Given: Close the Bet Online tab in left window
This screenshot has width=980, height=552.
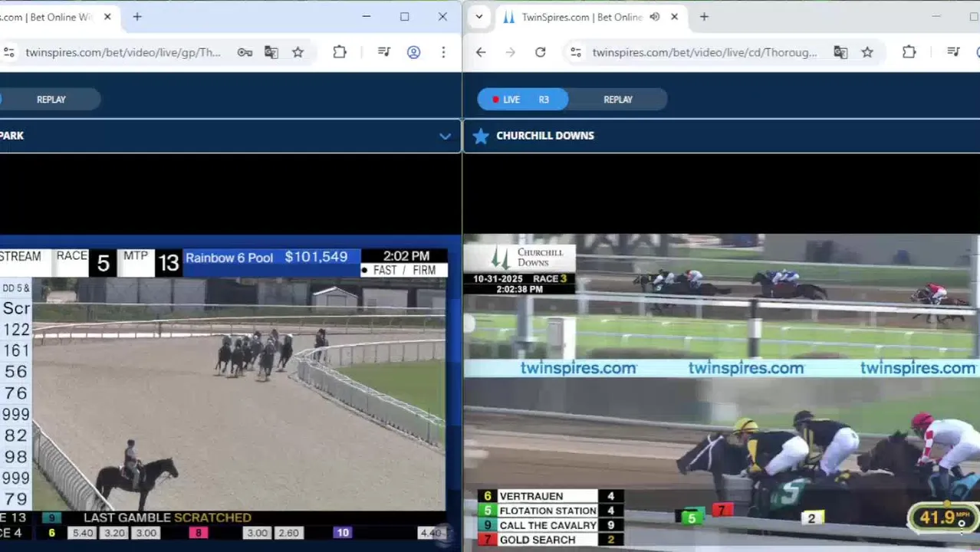Looking at the screenshot, I should (107, 16).
